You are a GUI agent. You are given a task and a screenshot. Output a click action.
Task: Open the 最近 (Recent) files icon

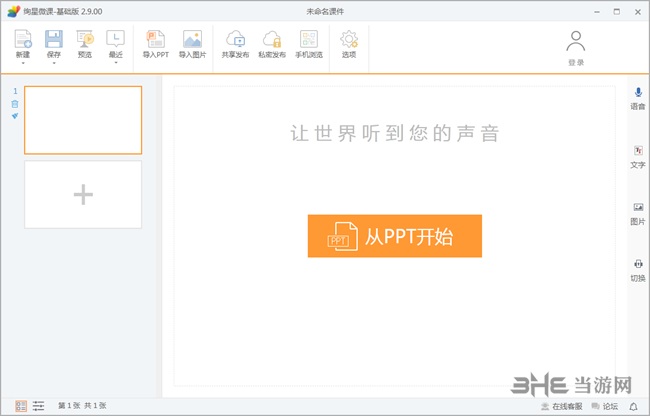[x=116, y=39]
